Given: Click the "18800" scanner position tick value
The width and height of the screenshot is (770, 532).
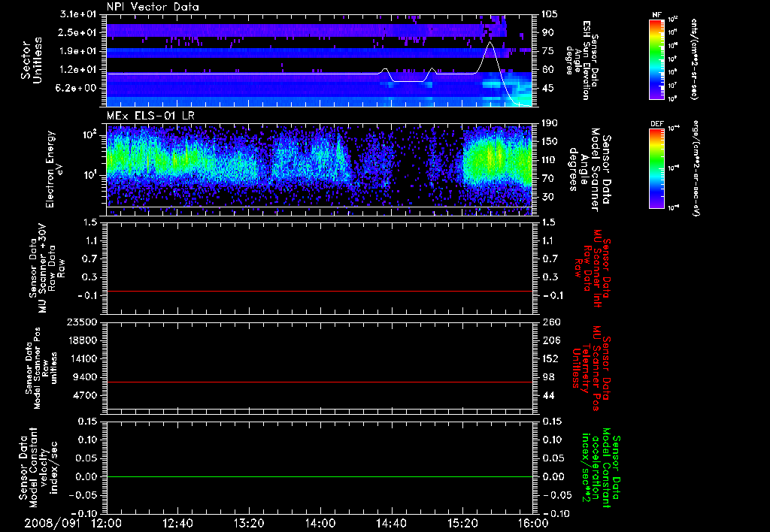Looking at the screenshot, I should click(x=82, y=340).
